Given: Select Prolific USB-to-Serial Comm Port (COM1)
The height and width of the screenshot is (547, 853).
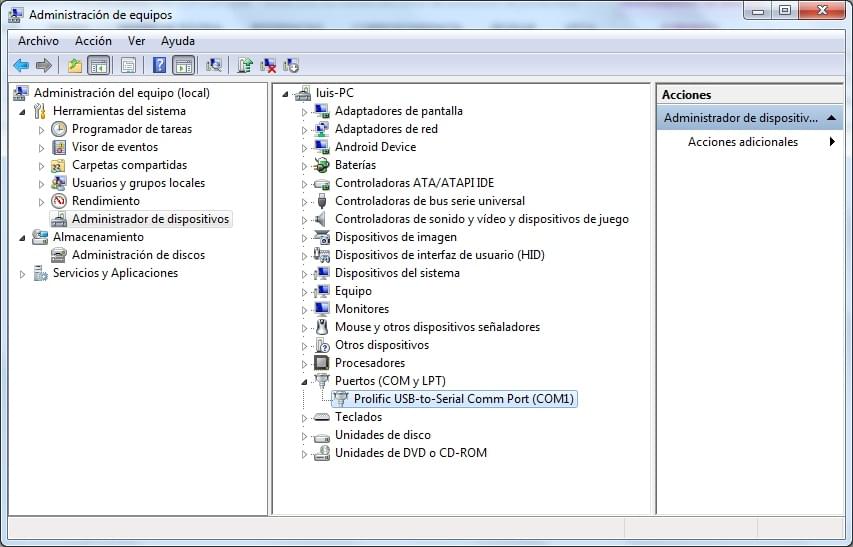Looking at the screenshot, I should [x=464, y=399].
